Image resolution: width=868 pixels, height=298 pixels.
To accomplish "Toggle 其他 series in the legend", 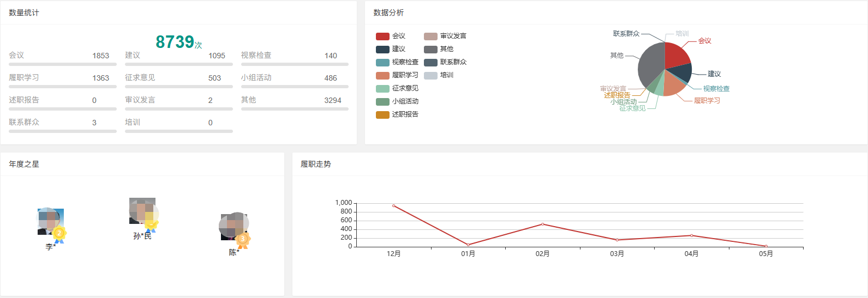I will click(x=439, y=49).
